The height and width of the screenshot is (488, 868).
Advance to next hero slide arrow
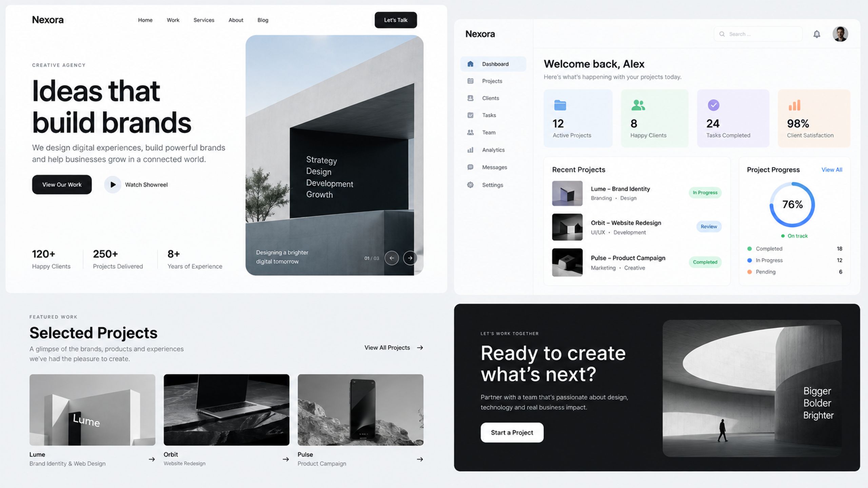point(410,258)
